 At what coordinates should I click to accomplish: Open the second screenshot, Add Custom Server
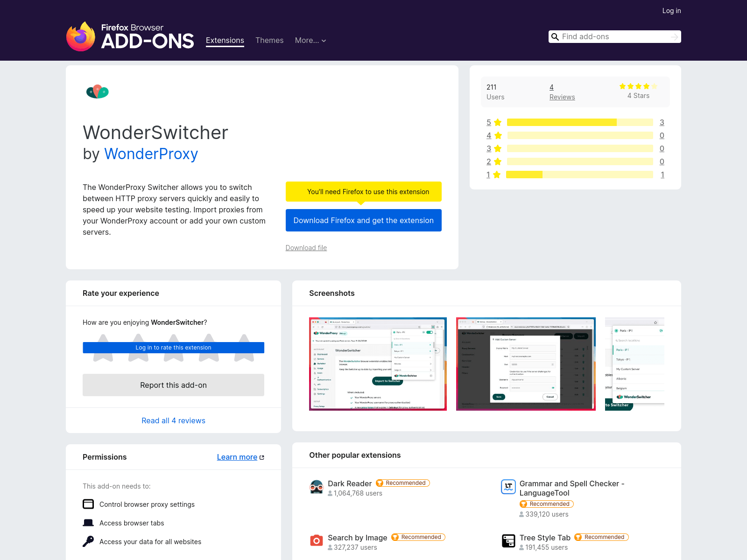tap(526, 364)
